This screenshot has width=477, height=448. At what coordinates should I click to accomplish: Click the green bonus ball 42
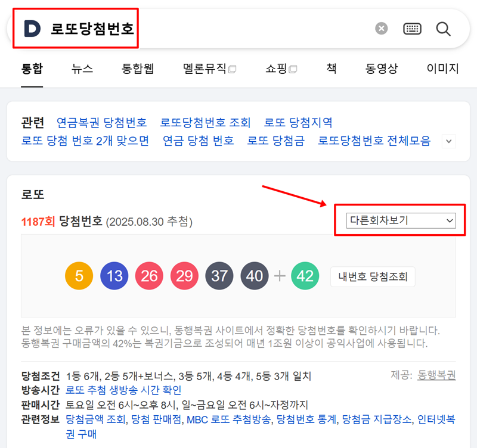click(x=305, y=276)
